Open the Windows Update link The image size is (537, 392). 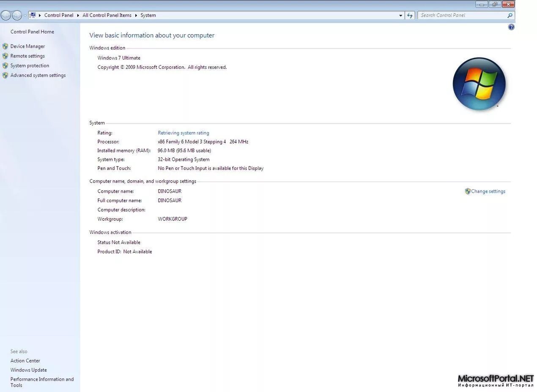click(x=28, y=370)
